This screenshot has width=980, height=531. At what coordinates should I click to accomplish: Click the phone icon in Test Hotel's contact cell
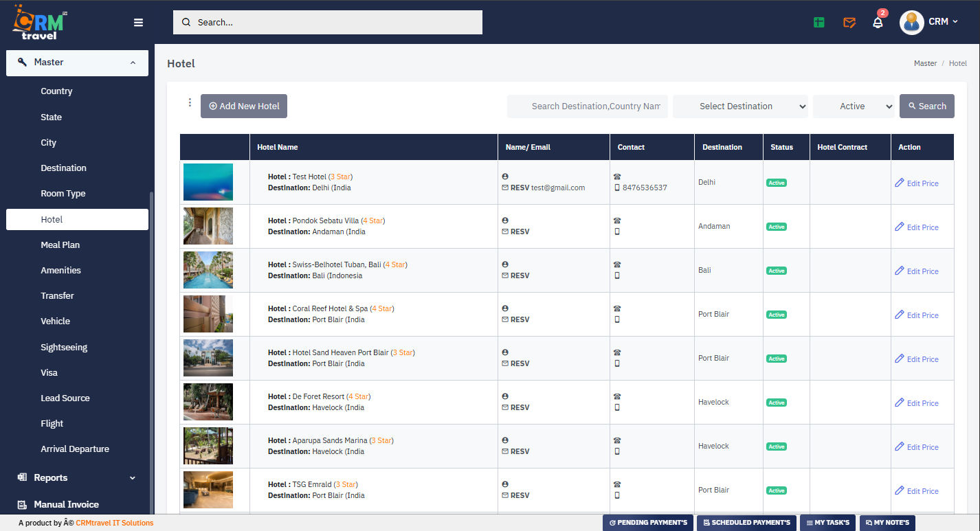tap(617, 177)
